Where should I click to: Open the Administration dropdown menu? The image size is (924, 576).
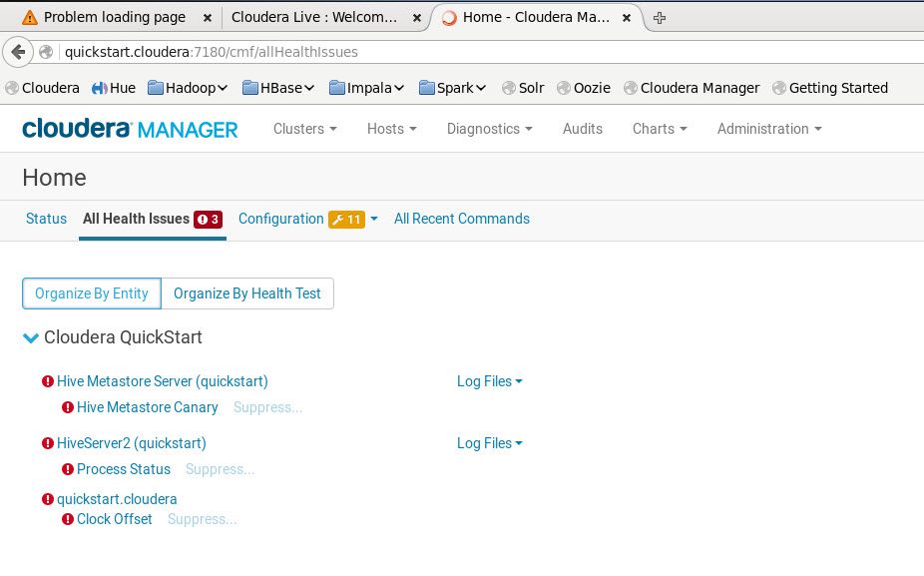point(768,129)
